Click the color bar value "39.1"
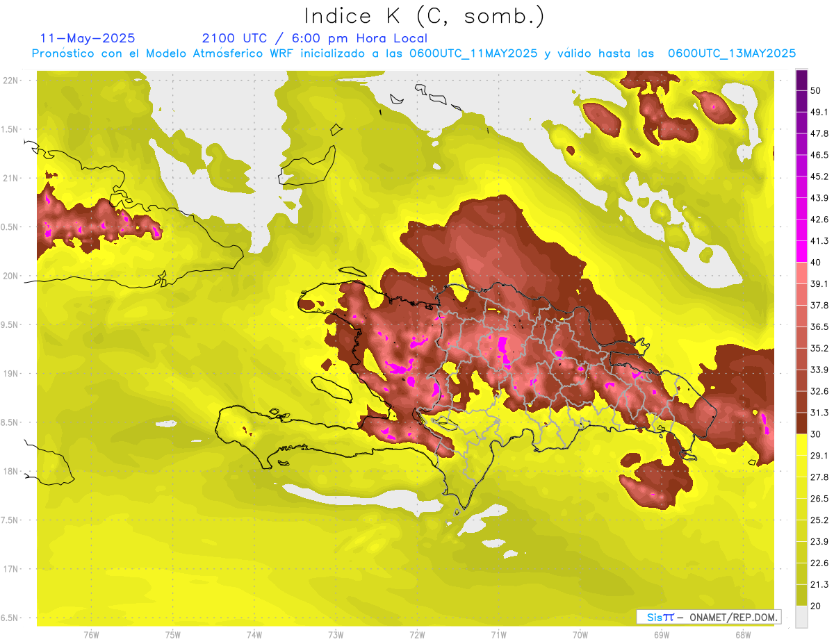This screenshot has width=834, height=644. [819, 283]
